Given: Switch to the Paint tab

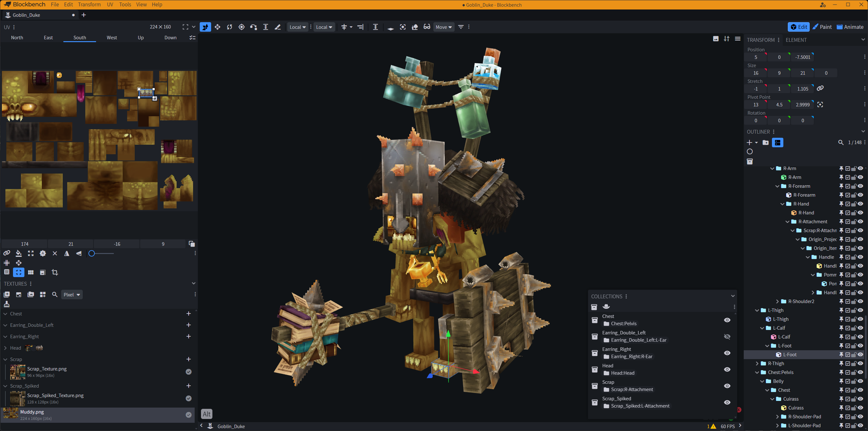Looking at the screenshot, I should tap(822, 27).
